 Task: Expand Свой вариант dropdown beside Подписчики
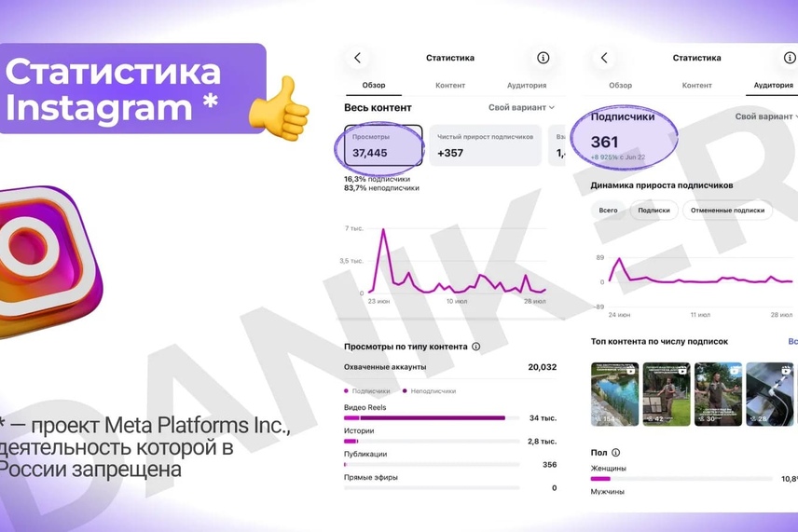[766, 116]
